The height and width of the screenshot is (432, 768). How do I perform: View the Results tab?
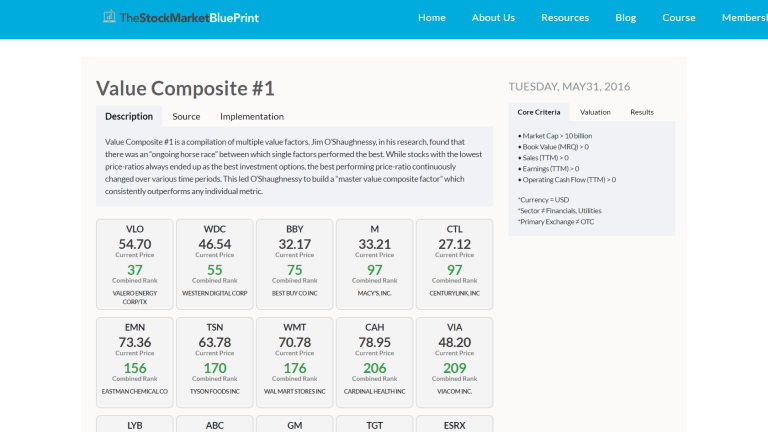point(642,112)
